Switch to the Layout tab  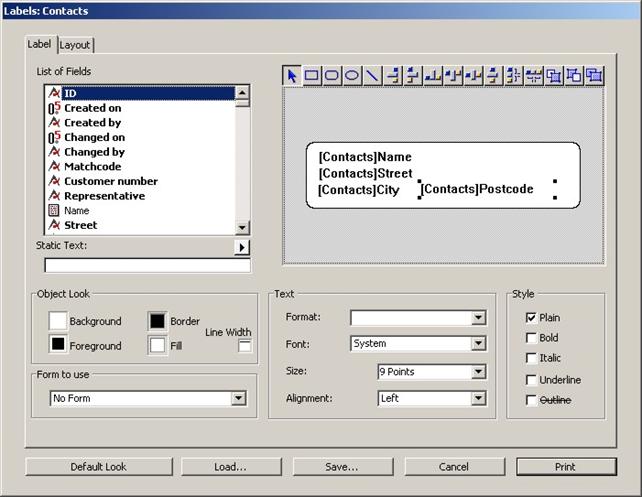click(75, 45)
